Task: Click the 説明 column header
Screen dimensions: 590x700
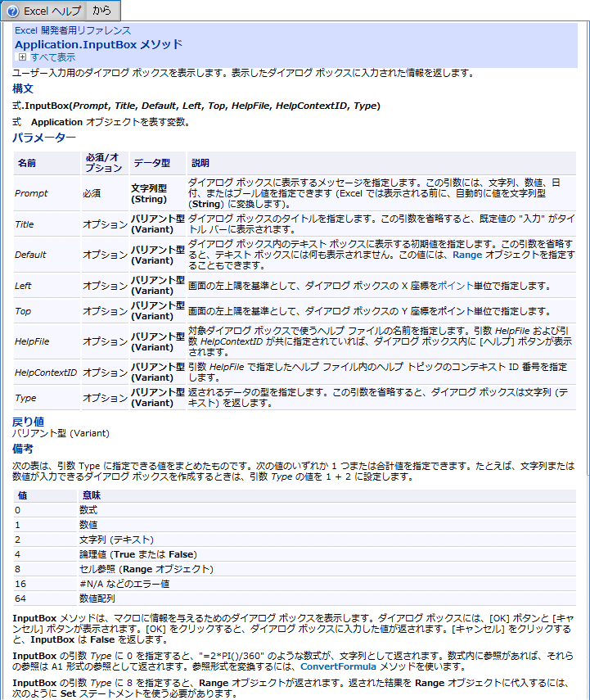Action: pos(381,163)
